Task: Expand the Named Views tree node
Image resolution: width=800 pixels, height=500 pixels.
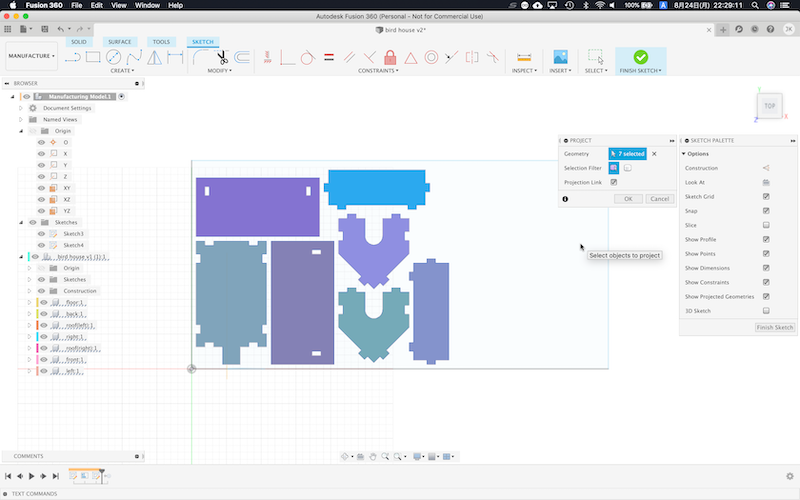Action: point(21,119)
